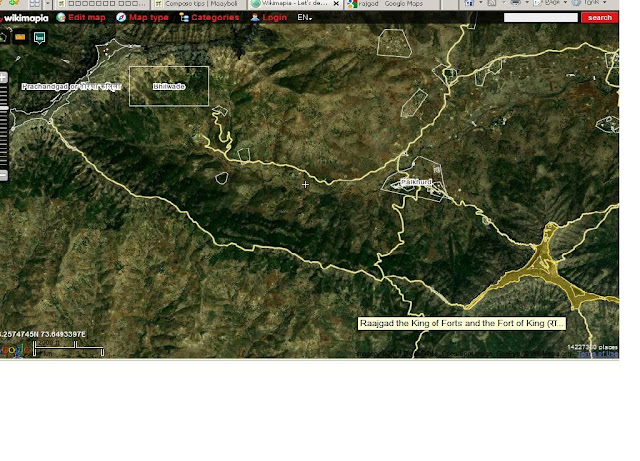Open the browser Tools menu

pyautogui.click(x=590, y=3)
